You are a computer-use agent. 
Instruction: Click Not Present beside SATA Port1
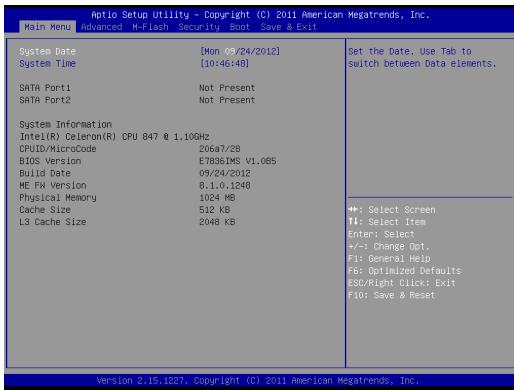point(227,88)
